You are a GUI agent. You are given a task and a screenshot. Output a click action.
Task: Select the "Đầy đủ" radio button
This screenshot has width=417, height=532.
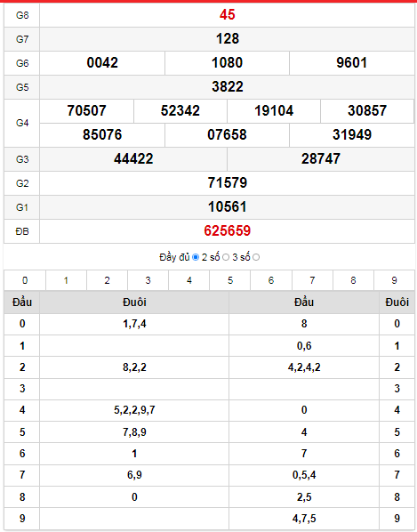(x=196, y=257)
